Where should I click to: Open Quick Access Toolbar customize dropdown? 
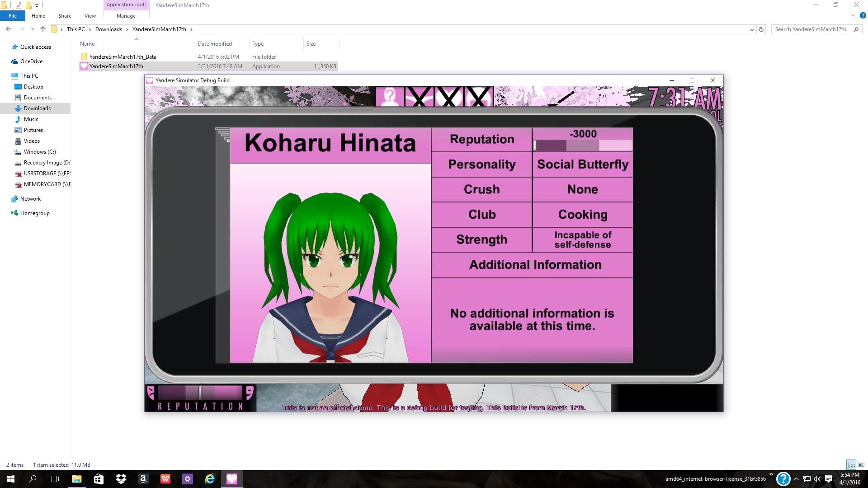[x=37, y=5]
